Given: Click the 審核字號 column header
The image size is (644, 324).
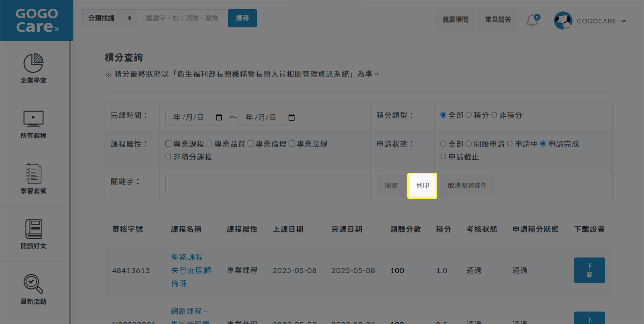Looking at the screenshot, I should click(128, 229).
